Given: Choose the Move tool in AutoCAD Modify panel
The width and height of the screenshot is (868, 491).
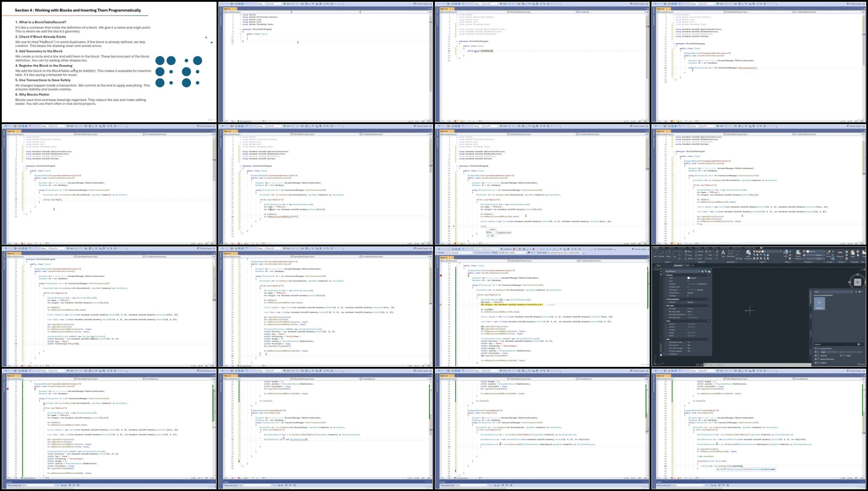Looking at the screenshot, I should tap(688, 251).
